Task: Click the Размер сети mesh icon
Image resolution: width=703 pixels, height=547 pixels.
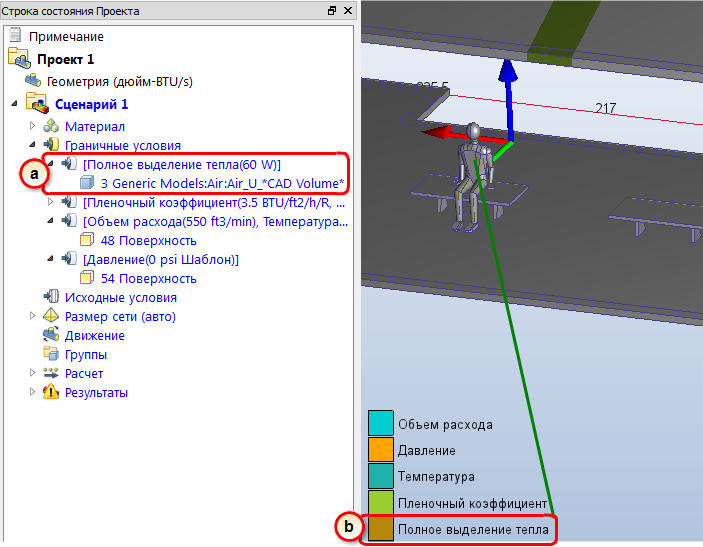Action: [x=51, y=316]
